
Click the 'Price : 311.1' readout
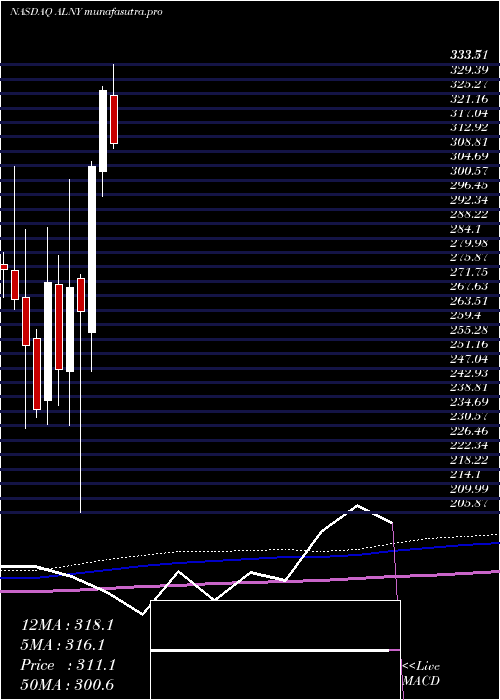68,665
